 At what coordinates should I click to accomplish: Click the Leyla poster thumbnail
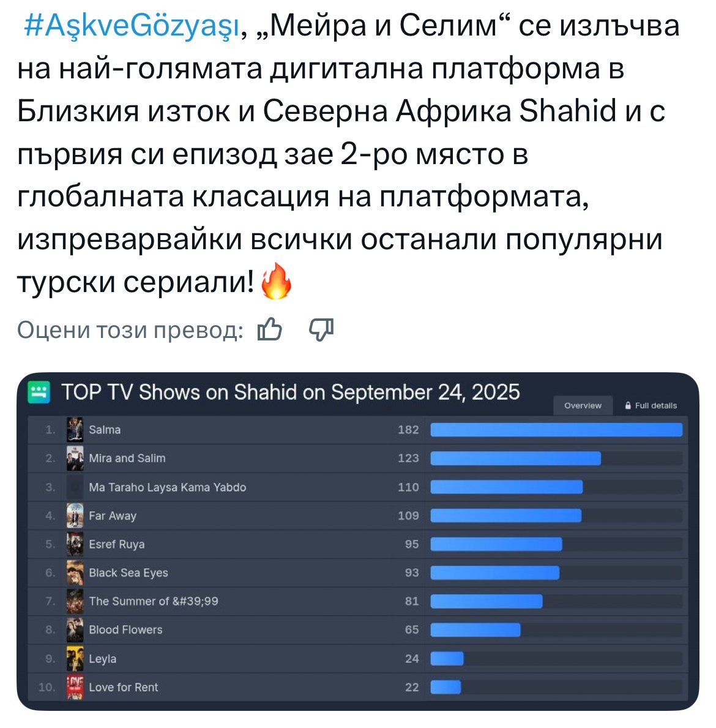coord(75,659)
